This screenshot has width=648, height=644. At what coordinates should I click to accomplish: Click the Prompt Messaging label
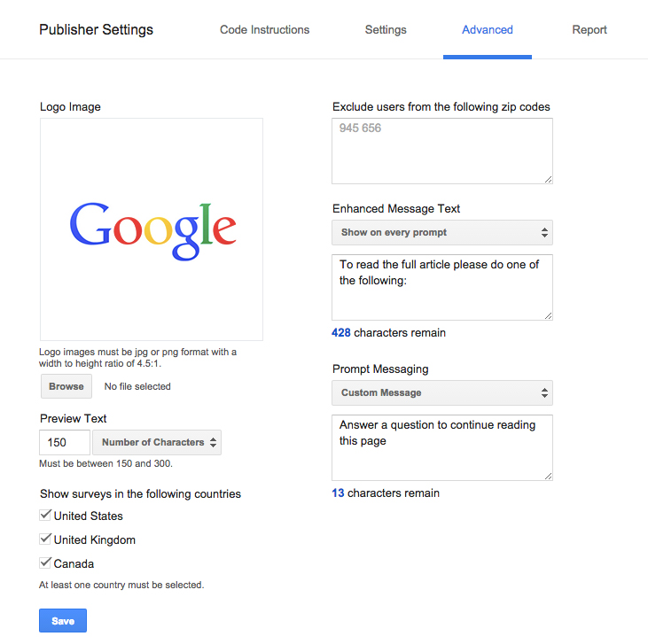[380, 369]
